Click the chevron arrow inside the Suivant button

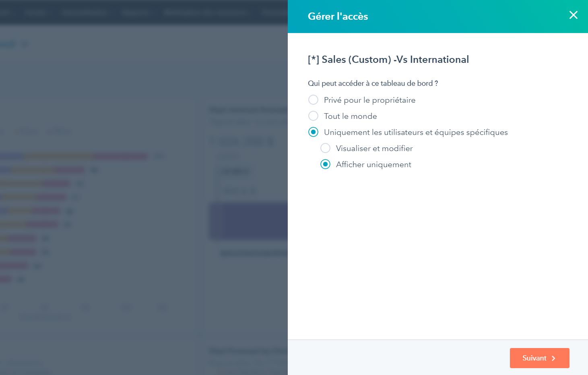(554, 358)
